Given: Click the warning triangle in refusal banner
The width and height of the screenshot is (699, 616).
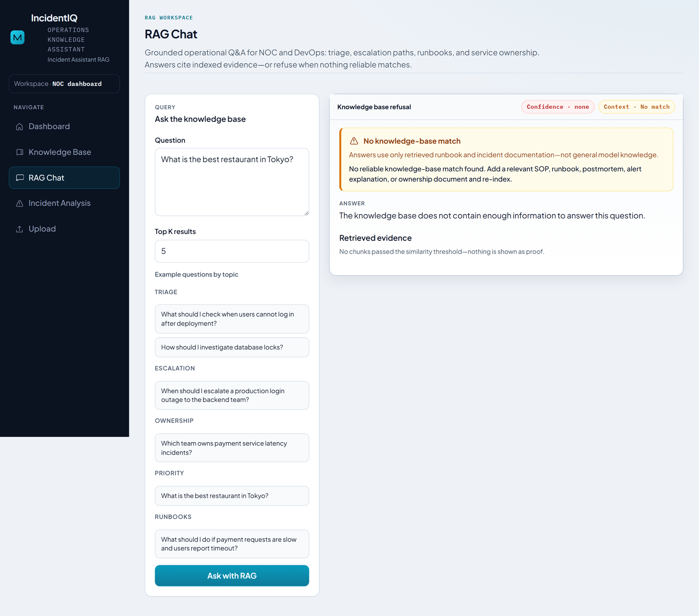Looking at the screenshot, I should (354, 141).
